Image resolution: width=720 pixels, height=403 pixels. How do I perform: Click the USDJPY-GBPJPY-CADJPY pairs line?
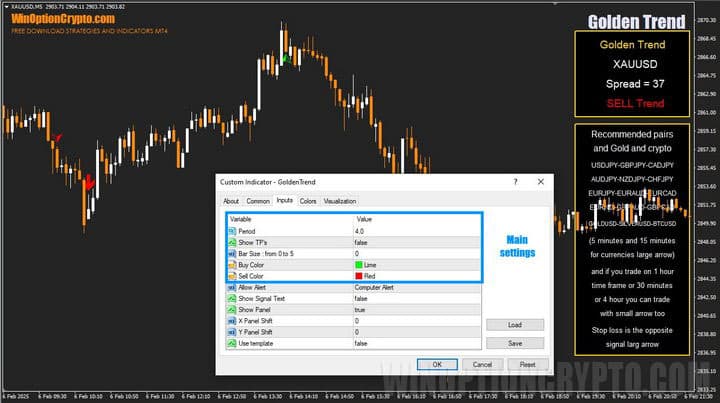click(632, 165)
